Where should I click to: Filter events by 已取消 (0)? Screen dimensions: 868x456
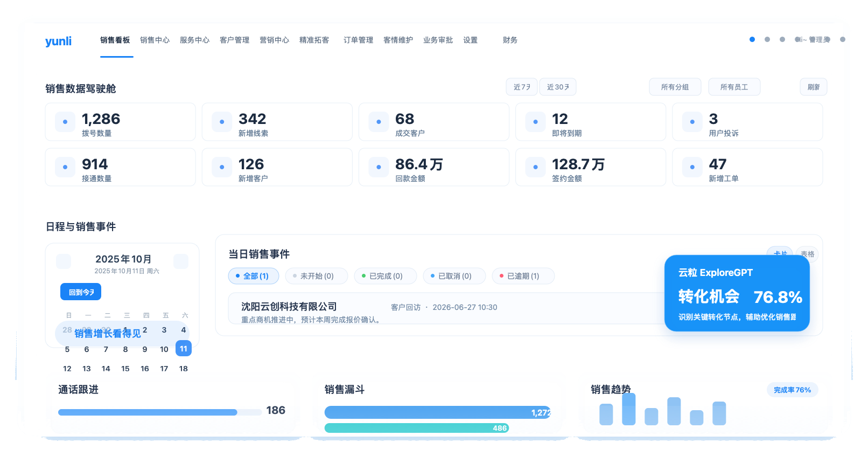click(454, 276)
